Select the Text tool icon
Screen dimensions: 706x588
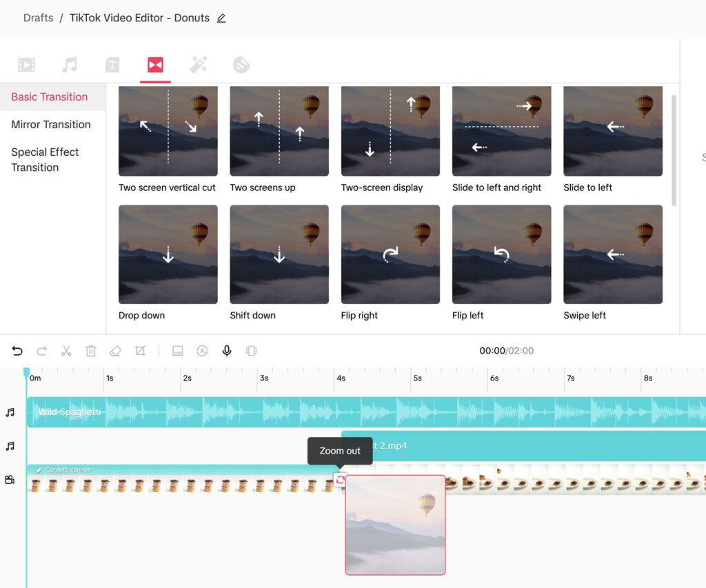(x=111, y=64)
